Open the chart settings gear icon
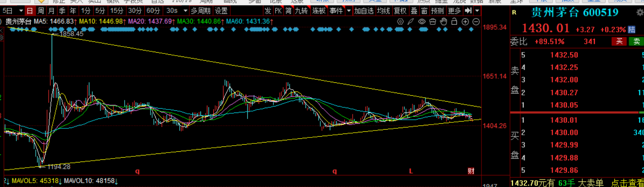 click(x=400, y=21)
